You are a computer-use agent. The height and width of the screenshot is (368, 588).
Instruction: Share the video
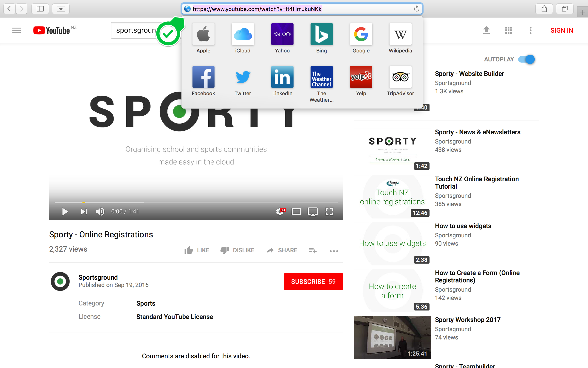(282, 250)
